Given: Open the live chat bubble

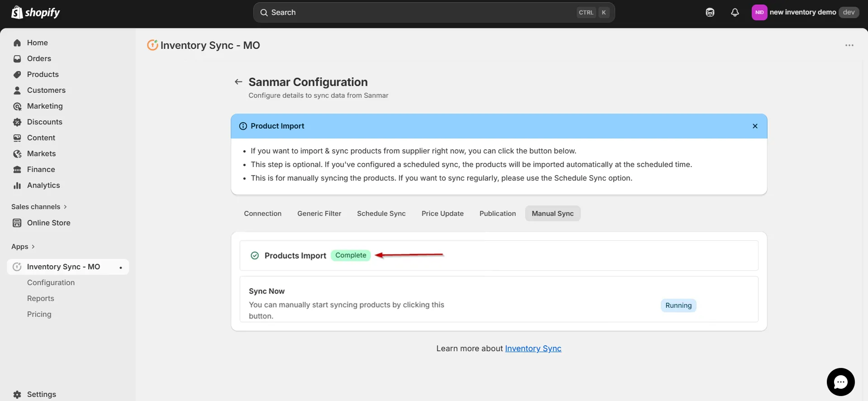Looking at the screenshot, I should click(840, 382).
